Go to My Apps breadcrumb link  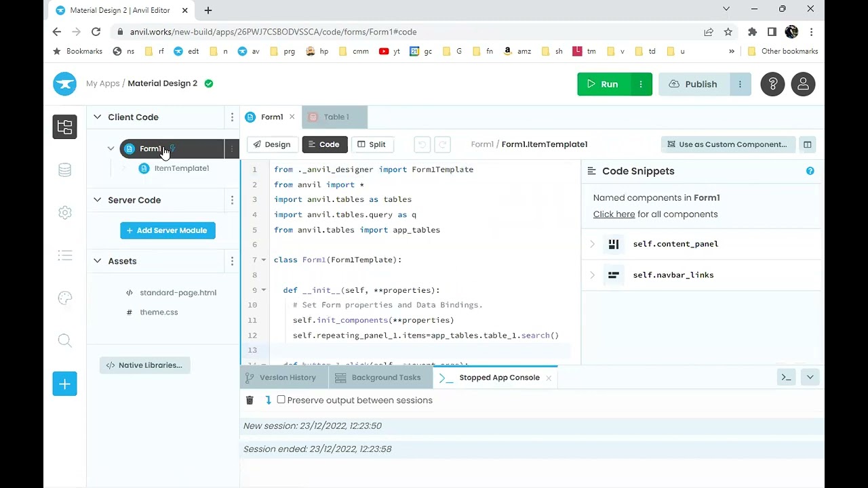[x=103, y=83]
